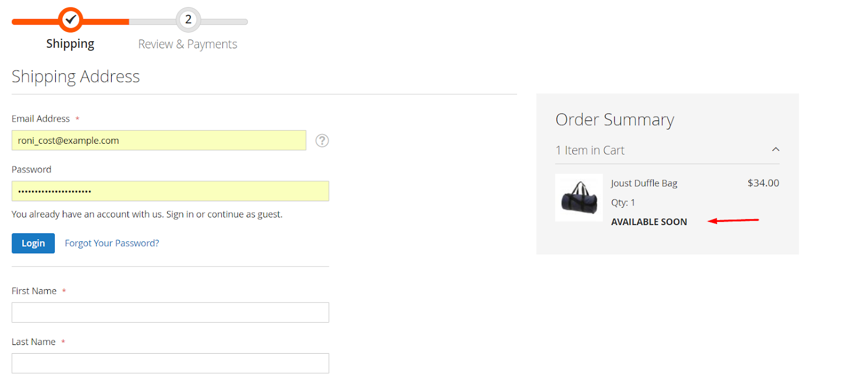Open the Forgot Your Password link
The image size is (868, 377).
pos(112,243)
